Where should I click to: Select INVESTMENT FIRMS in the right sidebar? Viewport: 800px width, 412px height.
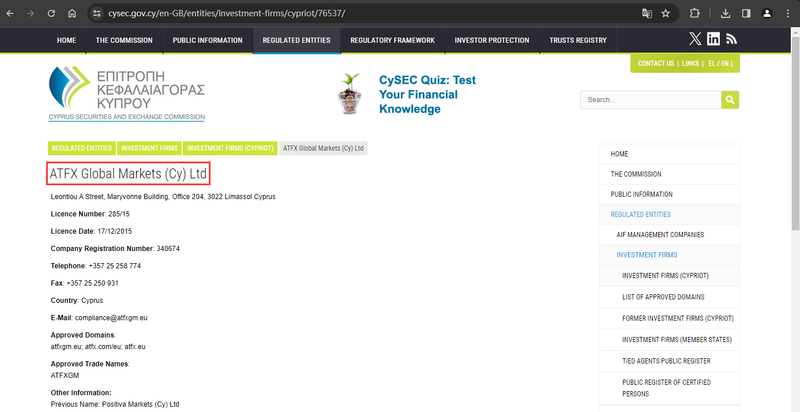click(x=669, y=255)
